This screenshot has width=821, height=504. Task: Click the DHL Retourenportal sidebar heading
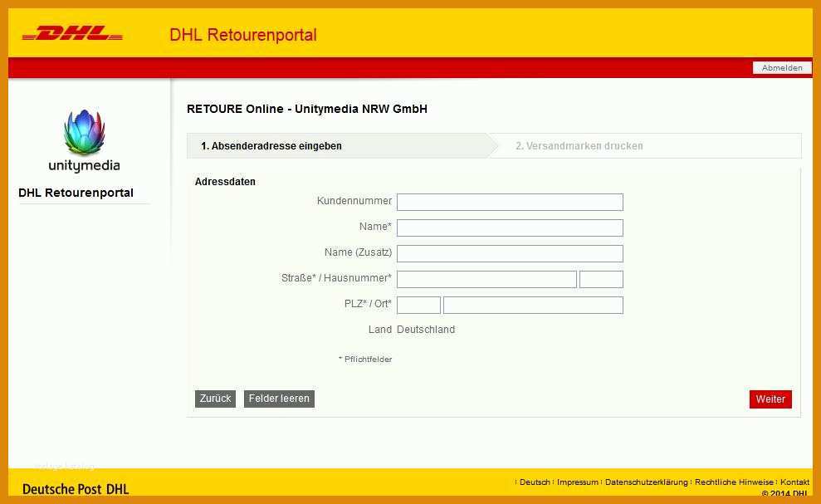(x=76, y=193)
